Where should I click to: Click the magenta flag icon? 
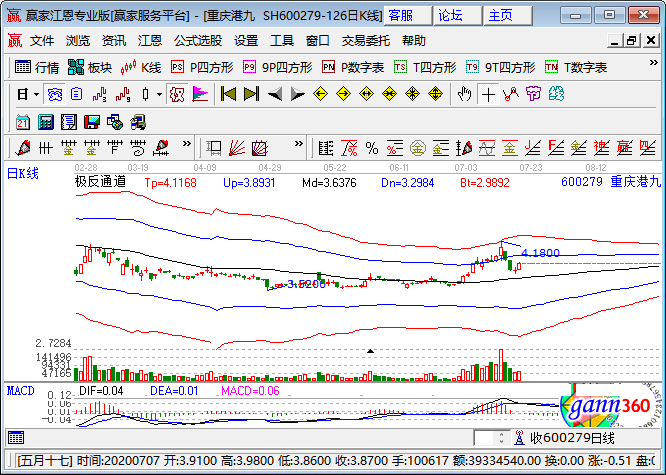tap(200, 94)
